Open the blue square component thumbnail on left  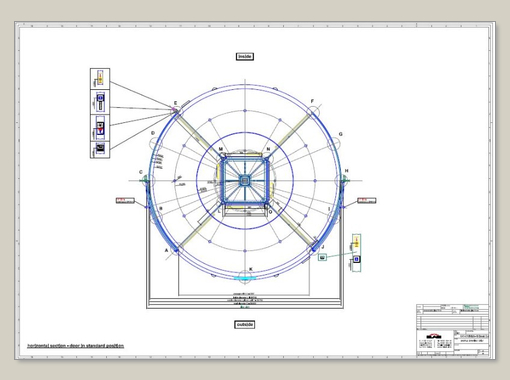(100, 102)
